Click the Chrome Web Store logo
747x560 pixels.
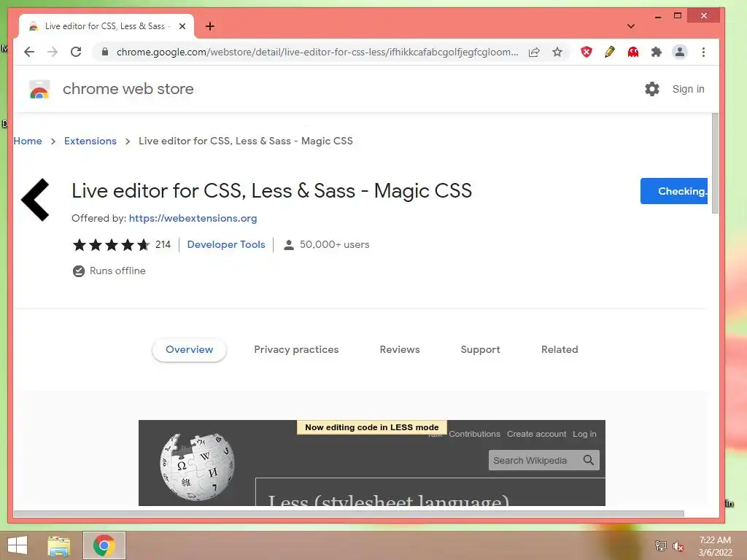39,89
